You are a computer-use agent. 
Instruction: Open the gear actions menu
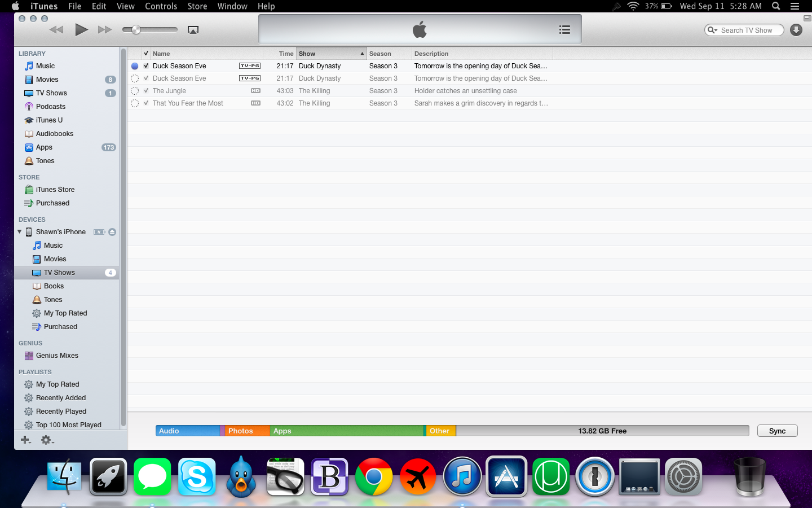point(47,440)
